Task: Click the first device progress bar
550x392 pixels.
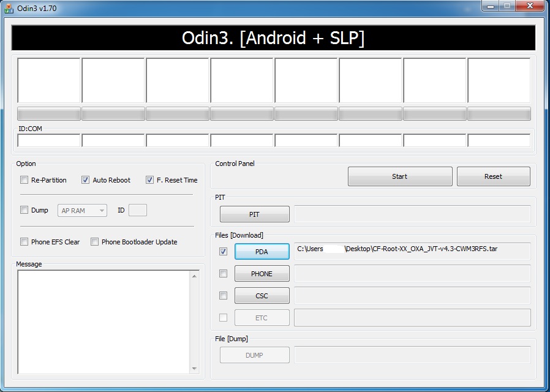Action: tap(49, 114)
